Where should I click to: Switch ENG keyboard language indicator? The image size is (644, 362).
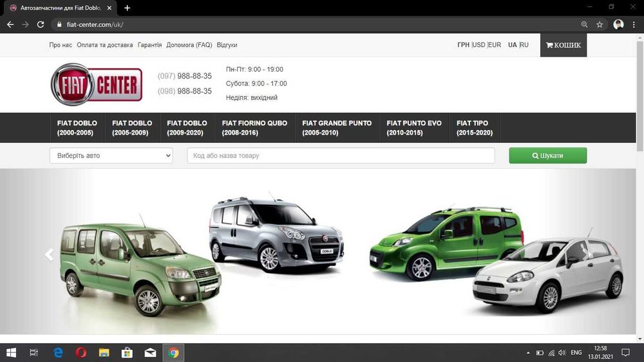click(x=576, y=352)
